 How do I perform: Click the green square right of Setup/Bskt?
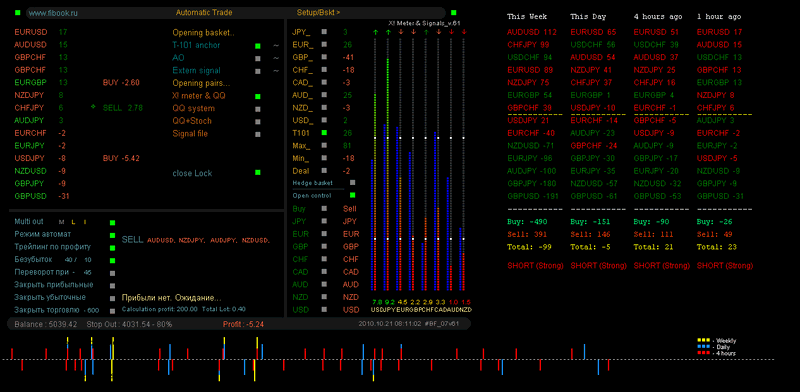(x=454, y=12)
